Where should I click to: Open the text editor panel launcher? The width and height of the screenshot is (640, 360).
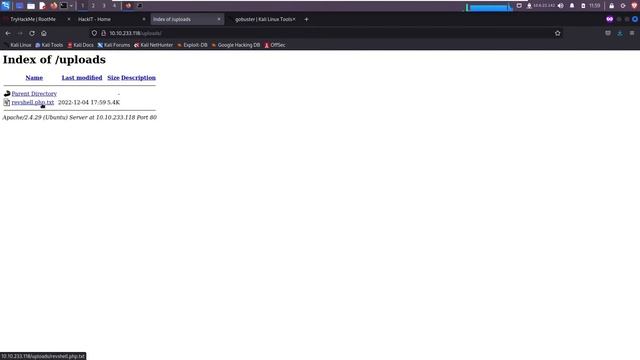(x=42, y=6)
